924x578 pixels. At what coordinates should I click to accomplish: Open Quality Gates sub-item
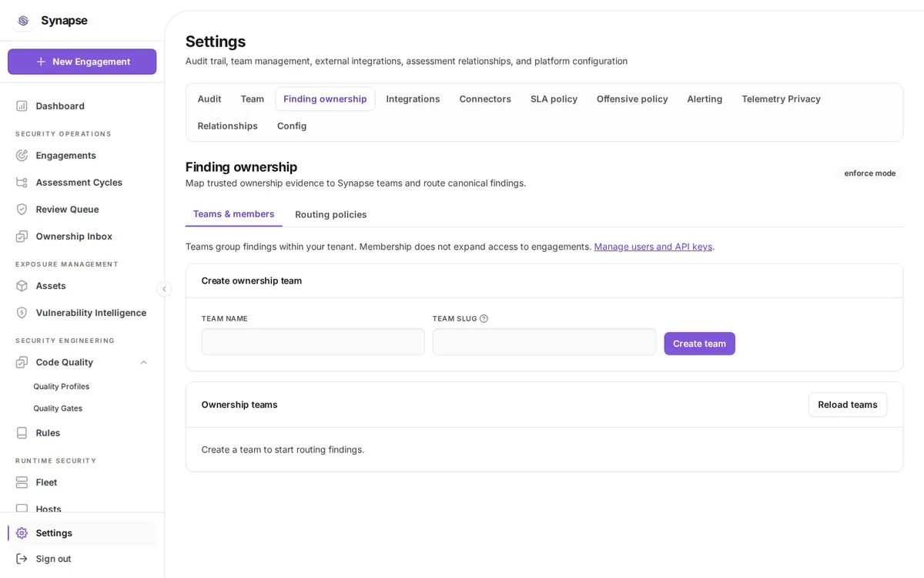click(x=58, y=408)
